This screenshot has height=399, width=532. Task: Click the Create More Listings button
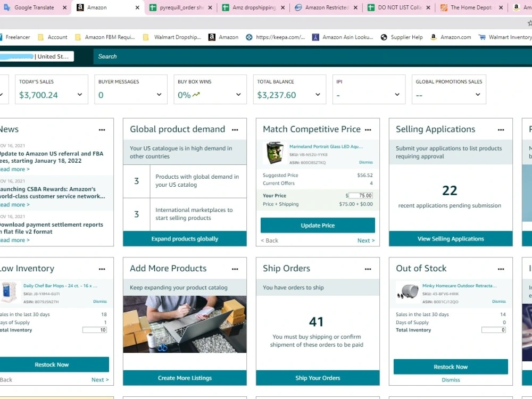tap(185, 378)
